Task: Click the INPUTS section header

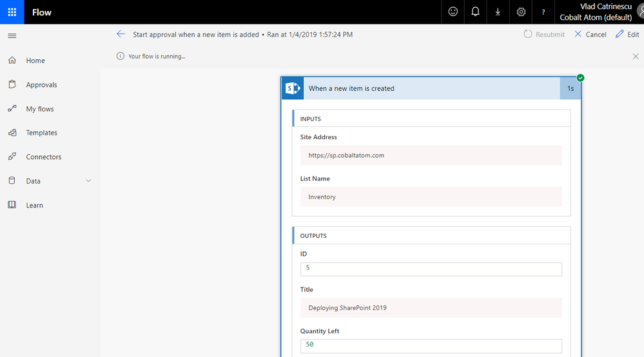Action: tap(431, 119)
